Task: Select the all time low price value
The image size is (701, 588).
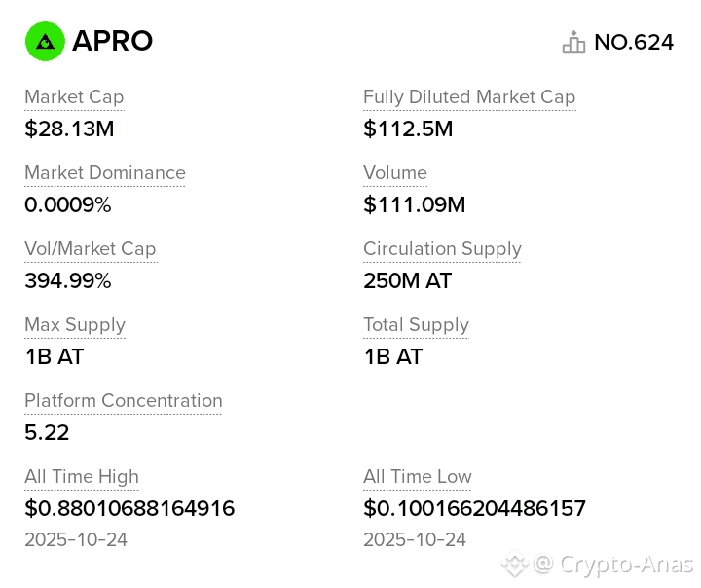Action: (474, 508)
